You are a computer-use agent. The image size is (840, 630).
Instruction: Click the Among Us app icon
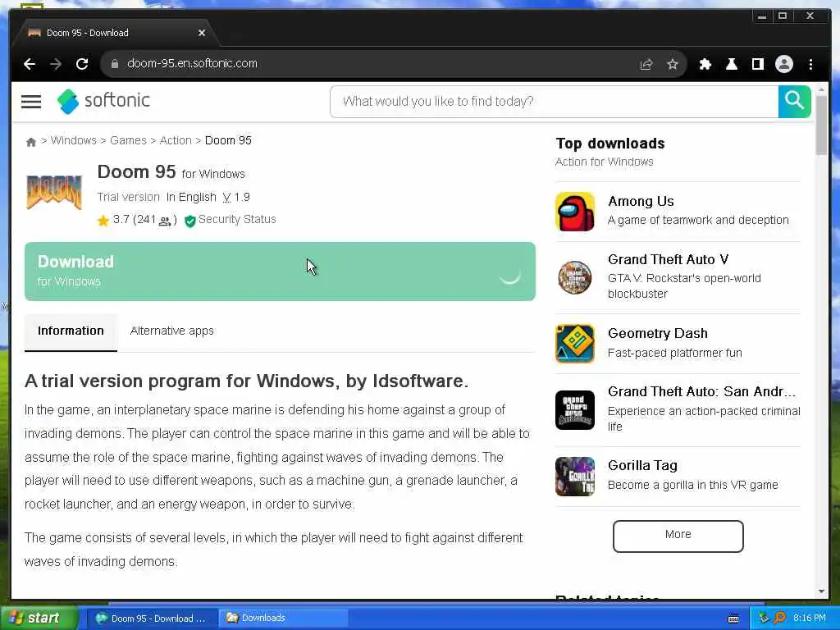[x=575, y=212]
